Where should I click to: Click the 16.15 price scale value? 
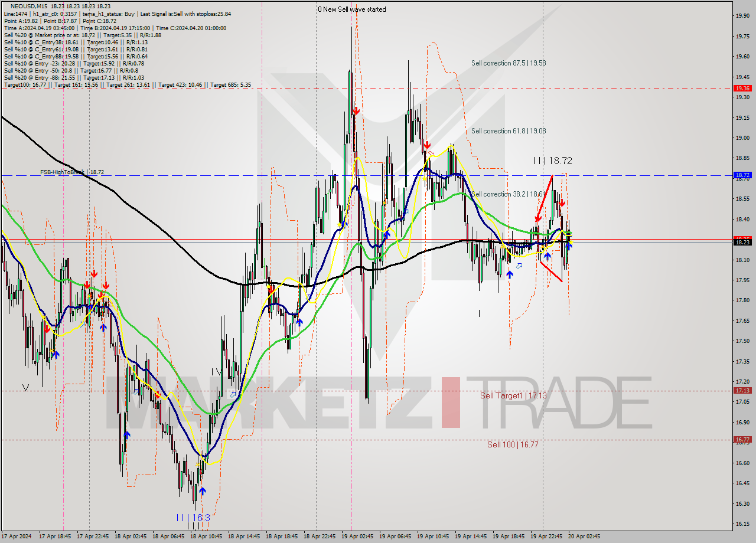coord(742,524)
